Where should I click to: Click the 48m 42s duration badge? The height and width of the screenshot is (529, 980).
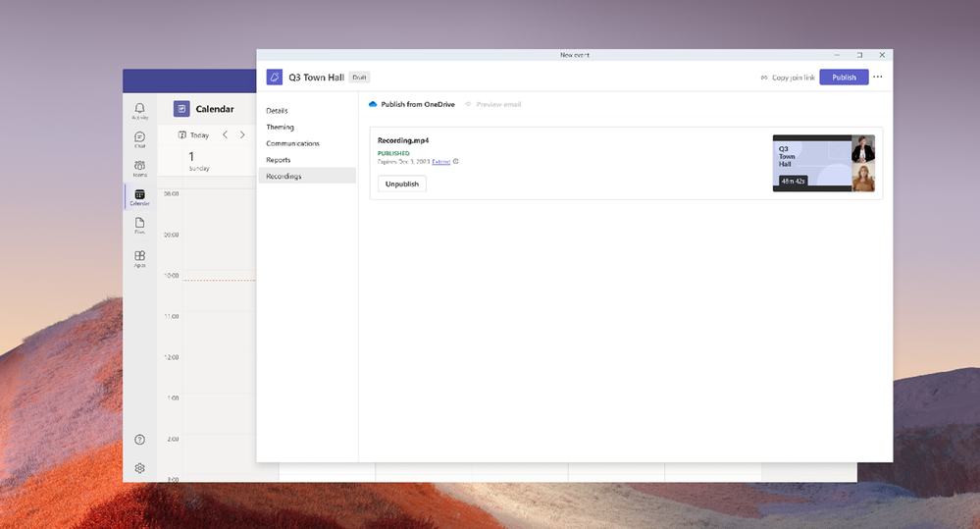tap(794, 181)
